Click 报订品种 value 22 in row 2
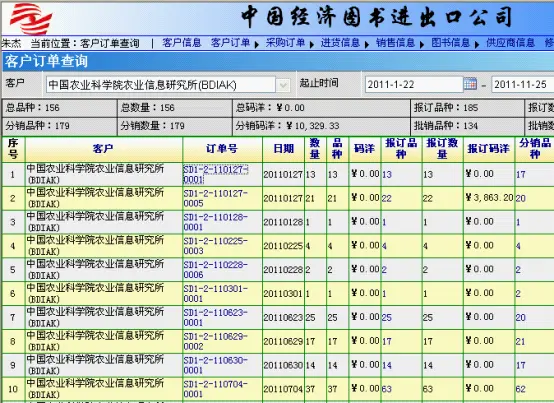This screenshot has width=554, height=403. click(387, 198)
